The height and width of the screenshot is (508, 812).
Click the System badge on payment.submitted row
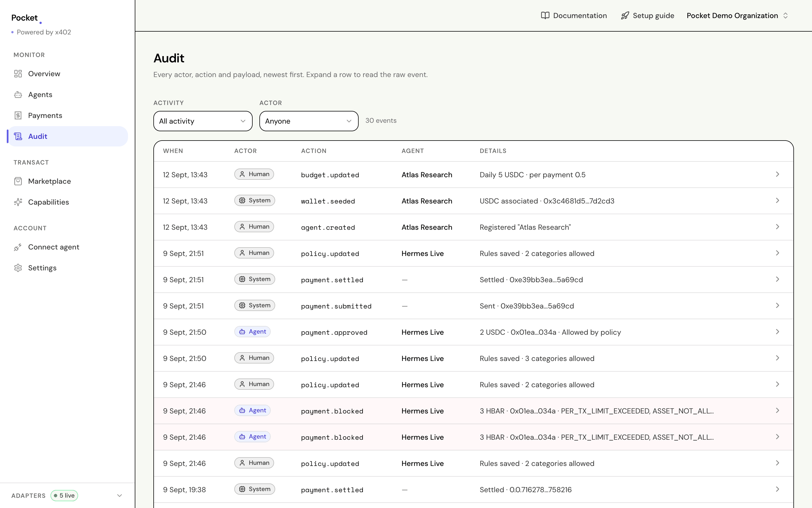255,305
